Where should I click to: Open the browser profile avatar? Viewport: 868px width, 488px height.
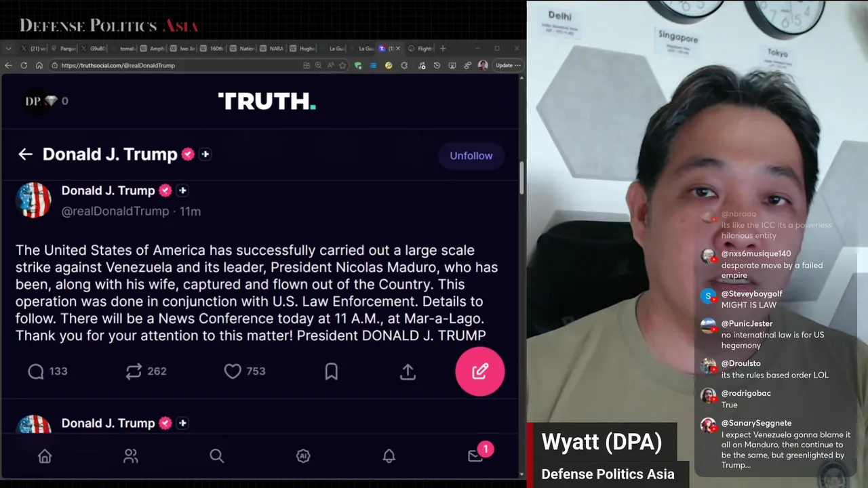(x=483, y=65)
